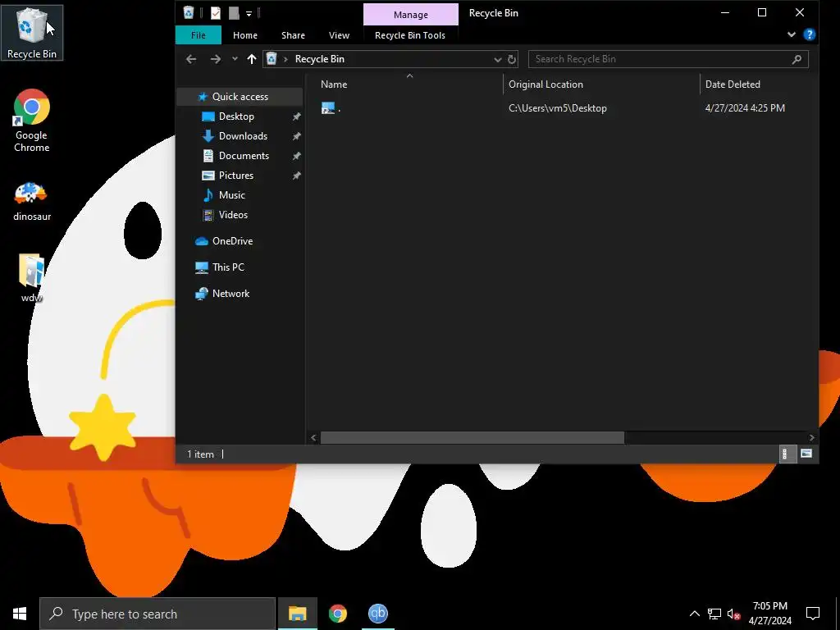The width and height of the screenshot is (840, 630).
Task: Click File Explorer in the taskbar
Action: (297, 614)
